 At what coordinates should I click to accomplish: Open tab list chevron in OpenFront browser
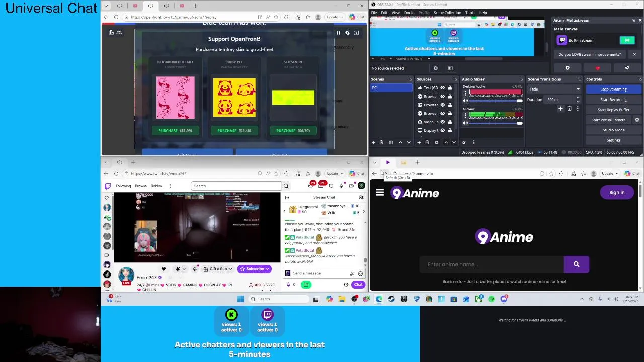point(105,6)
